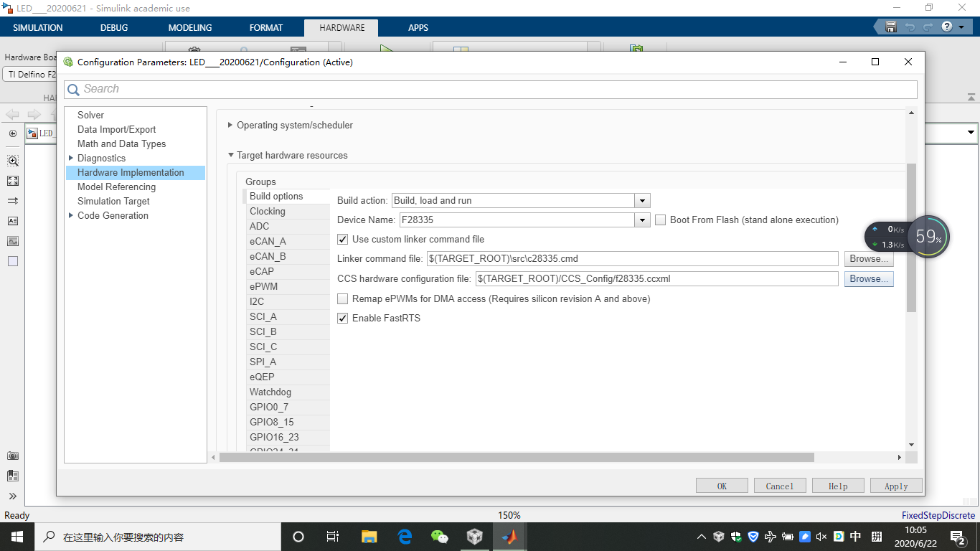Click the Redo arrow in Simulink toolstrip
Screen dimensions: 980x551
click(x=928, y=27)
